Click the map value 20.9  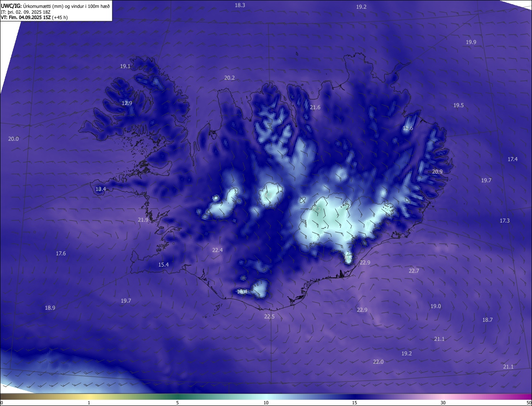point(437,172)
